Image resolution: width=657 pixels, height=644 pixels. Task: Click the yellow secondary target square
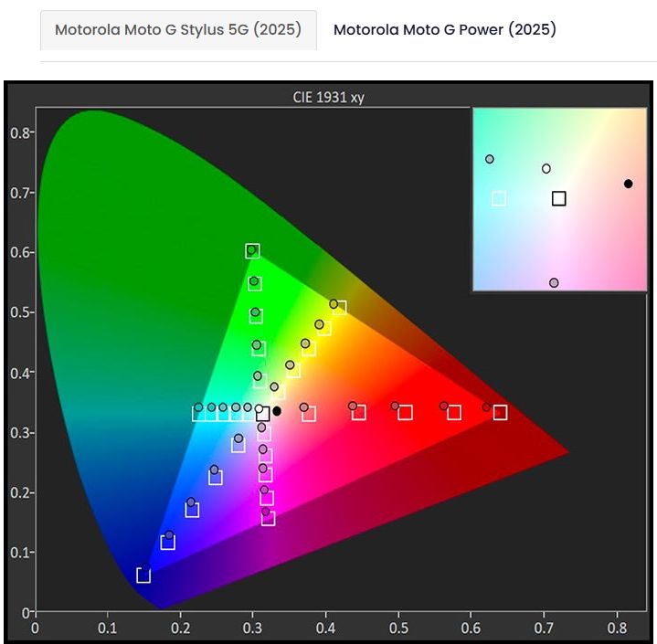pos(339,308)
